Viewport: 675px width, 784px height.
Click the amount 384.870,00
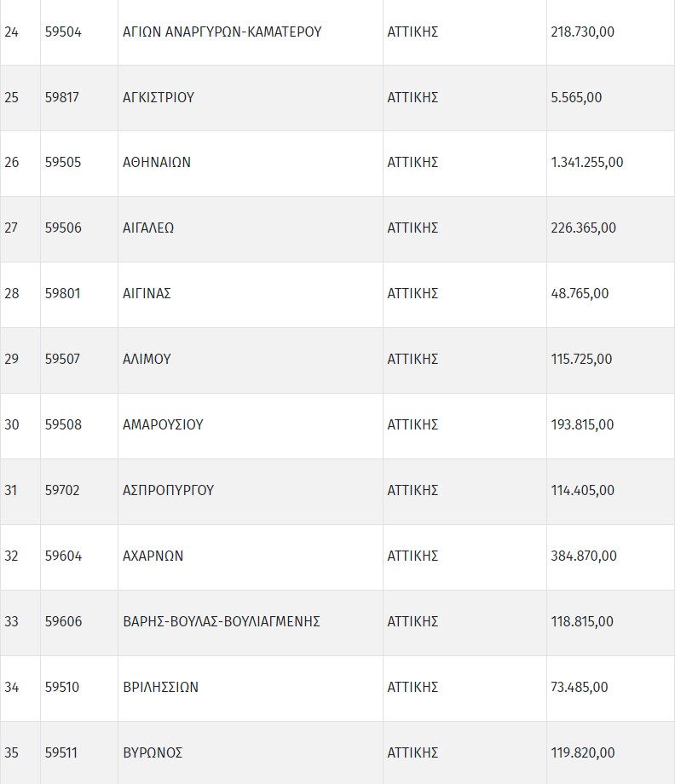pyautogui.click(x=584, y=556)
